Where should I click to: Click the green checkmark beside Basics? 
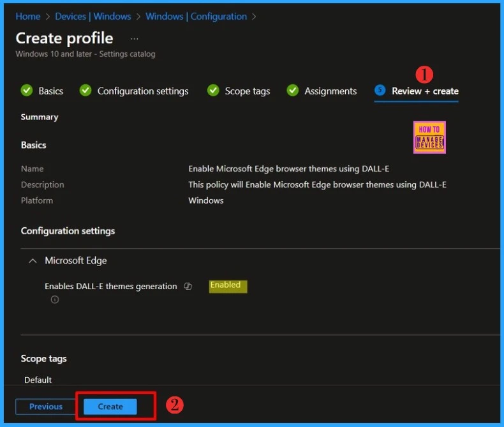point(27,91)
